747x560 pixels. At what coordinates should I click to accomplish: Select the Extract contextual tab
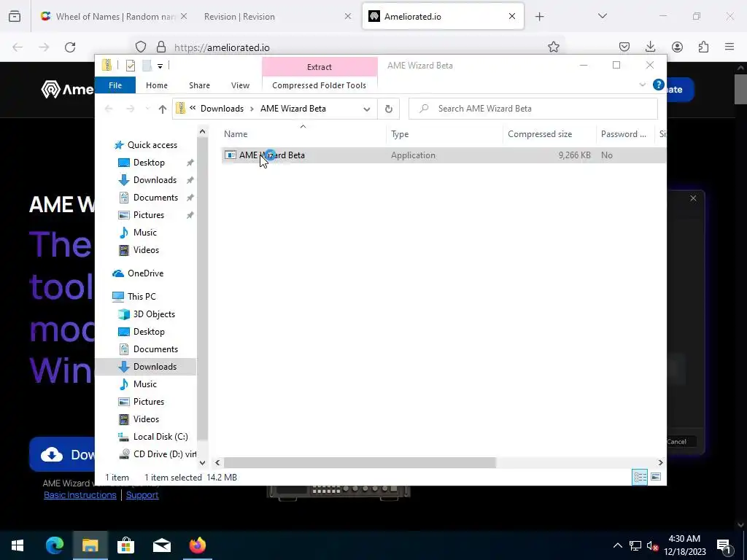pos(320,67)
